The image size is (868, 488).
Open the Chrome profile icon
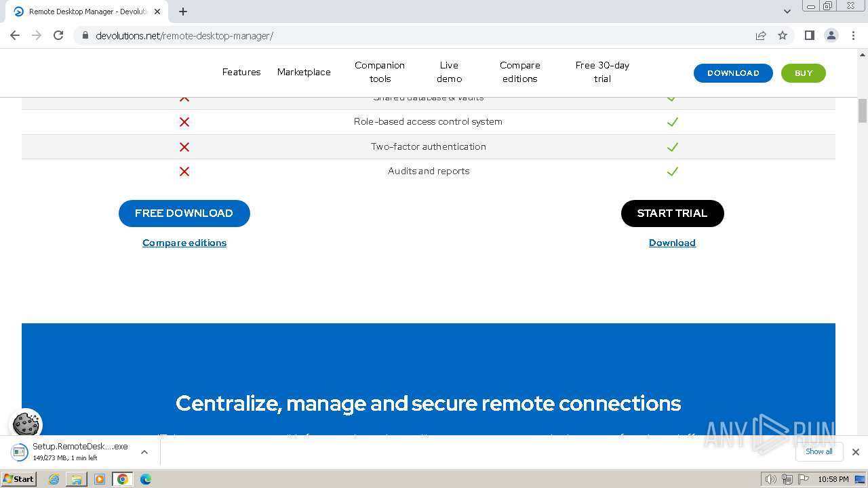(x=831, y=35)
